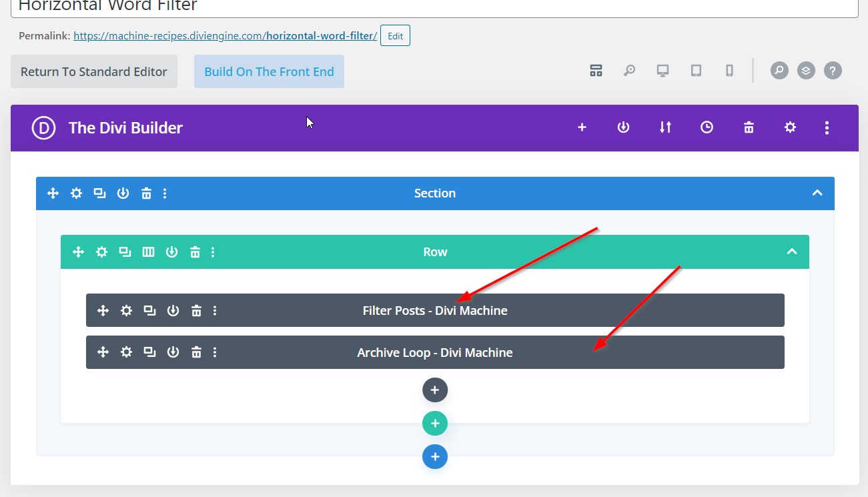Viewport: 868px width, 497px height.
Task: Click the Divi Builder portability arrows icon
Action: pyautogui.click(x=665, y=127)
